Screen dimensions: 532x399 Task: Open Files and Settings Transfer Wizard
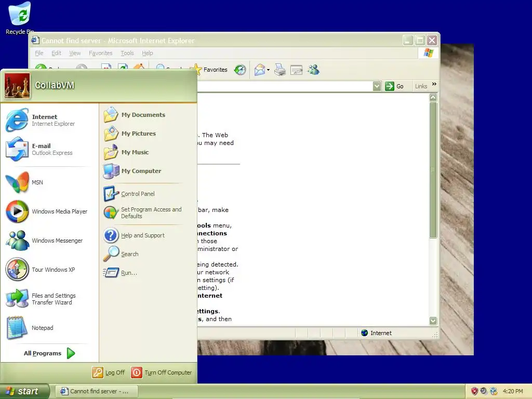tap(49, 299)
